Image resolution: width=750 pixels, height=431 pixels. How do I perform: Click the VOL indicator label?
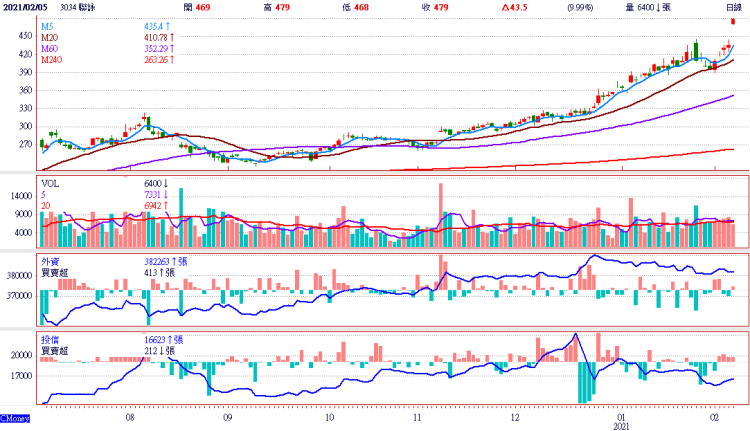point(50,184)
